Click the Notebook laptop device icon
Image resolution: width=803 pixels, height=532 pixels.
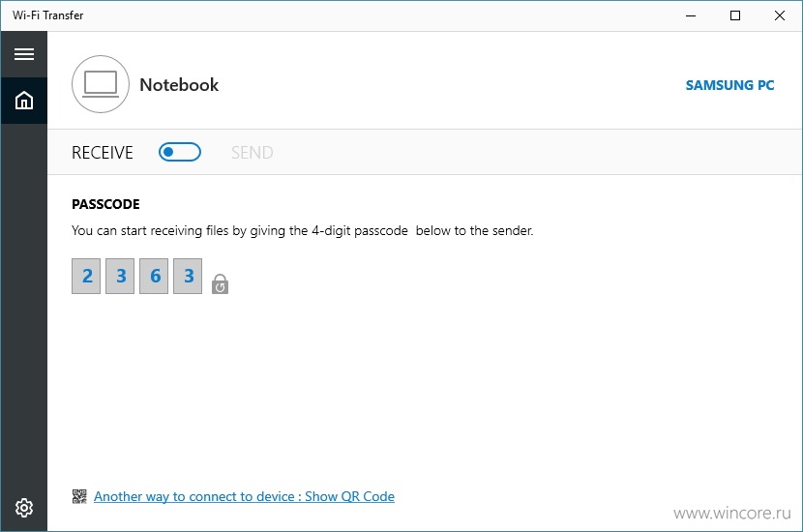(x=101, y=84)
